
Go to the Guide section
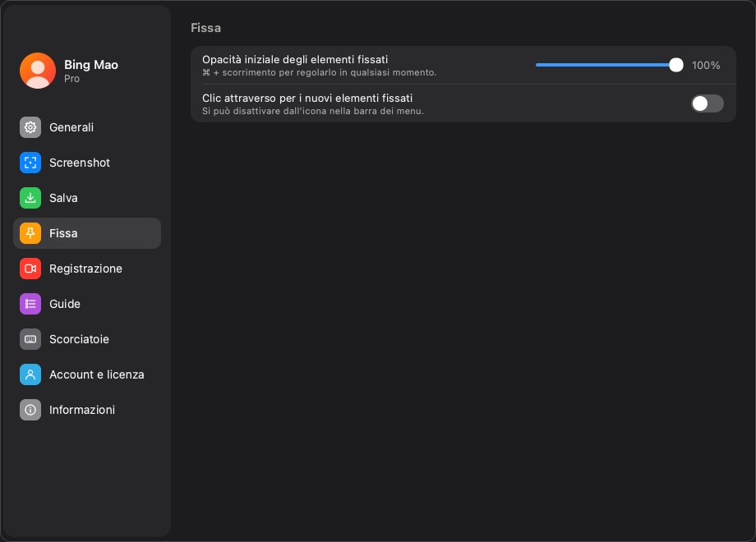pyautogui.click(x=87, y=304)
